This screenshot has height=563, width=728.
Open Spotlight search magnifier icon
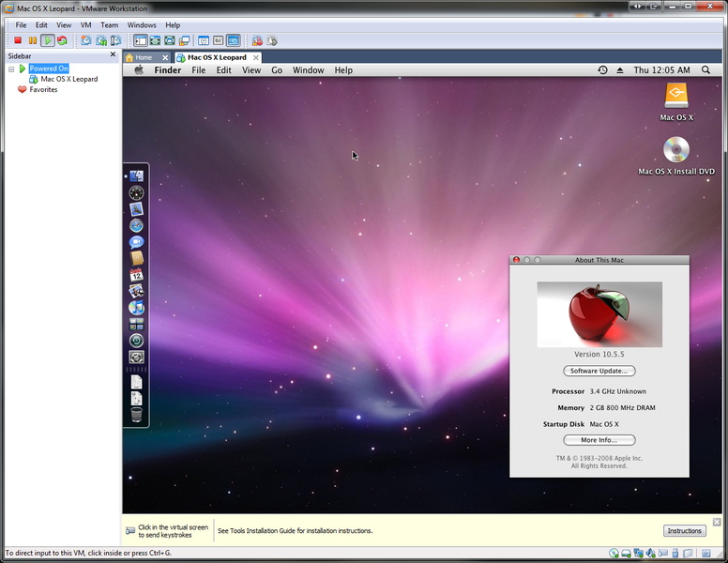705,69
